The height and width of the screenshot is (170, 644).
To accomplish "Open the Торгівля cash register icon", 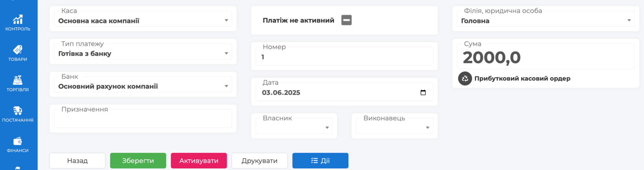I will click(18, 80).
